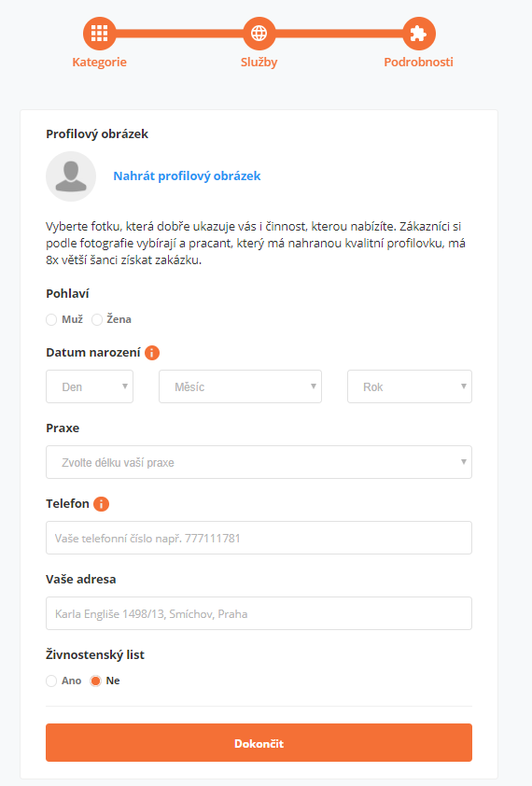Image resolution: width=532 pixels, height=786 pixels.
Task: Choose Ano for Živnostenský list
Action: click(51, 681)
